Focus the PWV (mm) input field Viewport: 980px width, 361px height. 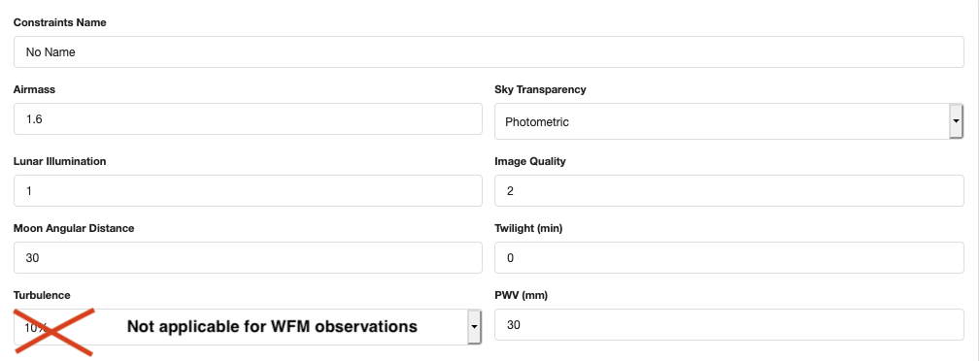pyautogui.click(x=729, y=325)
